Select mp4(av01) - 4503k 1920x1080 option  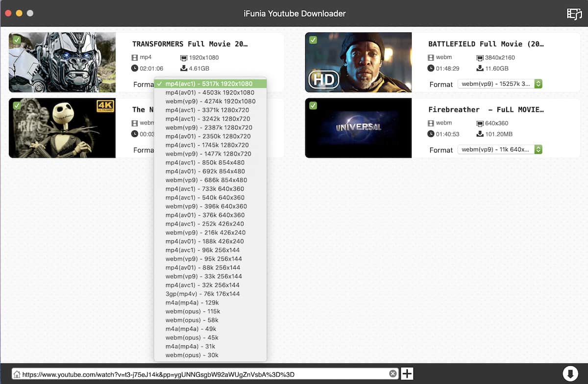point(210,93)
